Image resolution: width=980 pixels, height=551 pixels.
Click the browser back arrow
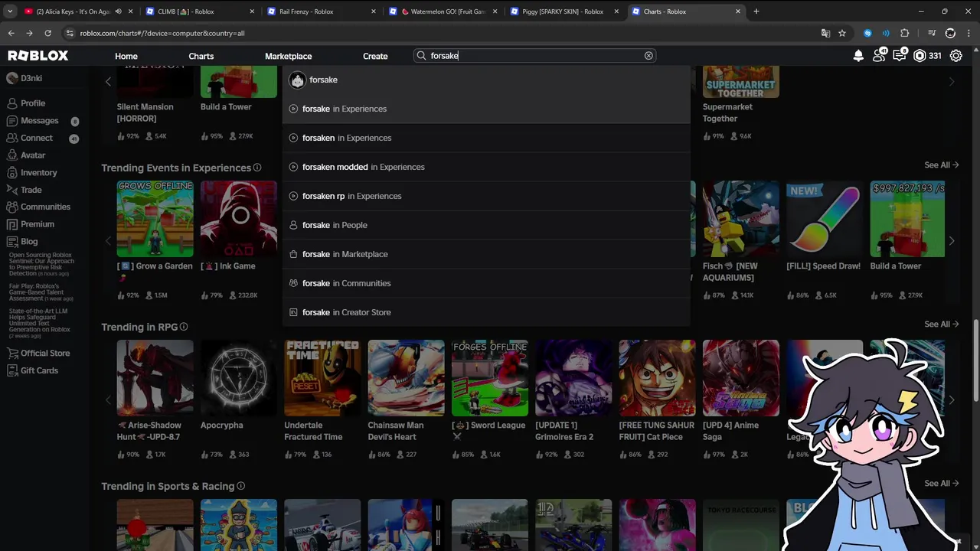tap(11, 33)
